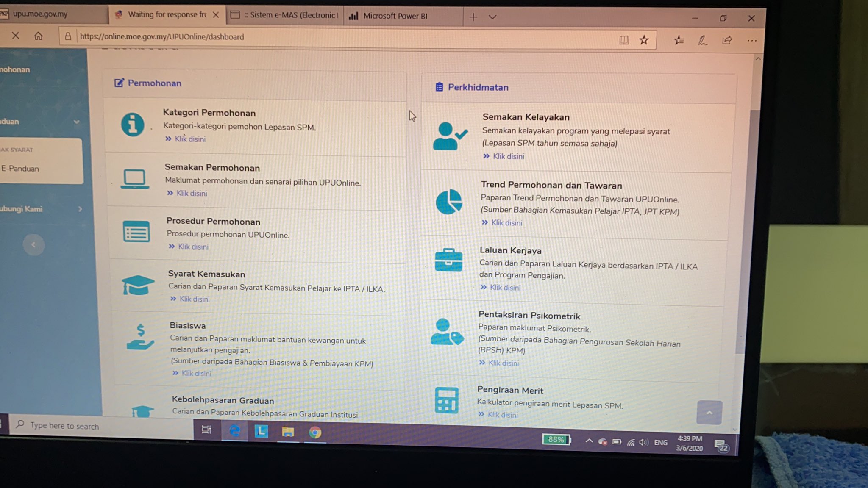Open Klik disini under Semakan Kelayakan
Viewport: 868px width, 488px height.
508,156
